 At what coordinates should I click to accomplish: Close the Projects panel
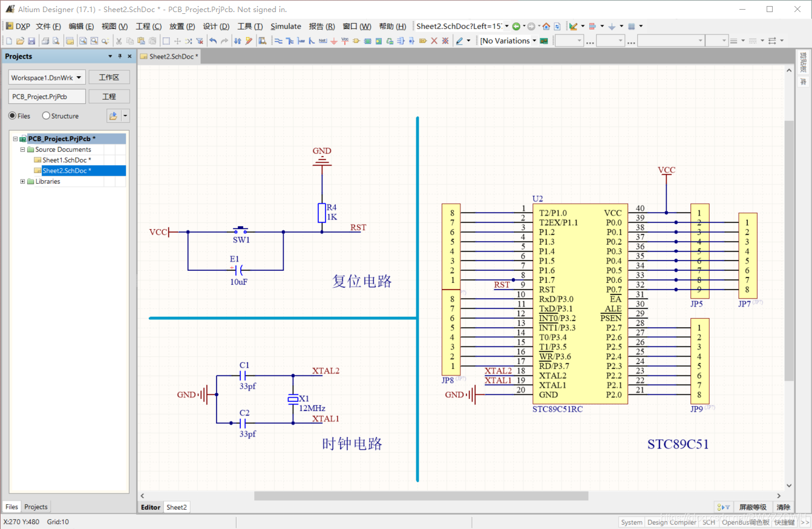(x=129, y=56)
